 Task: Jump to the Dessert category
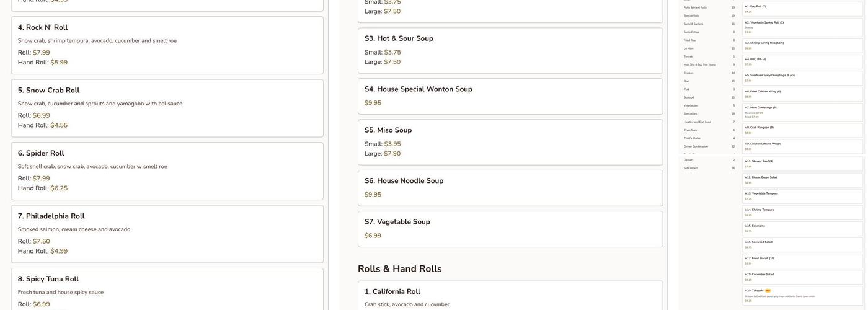click(689, 160)
